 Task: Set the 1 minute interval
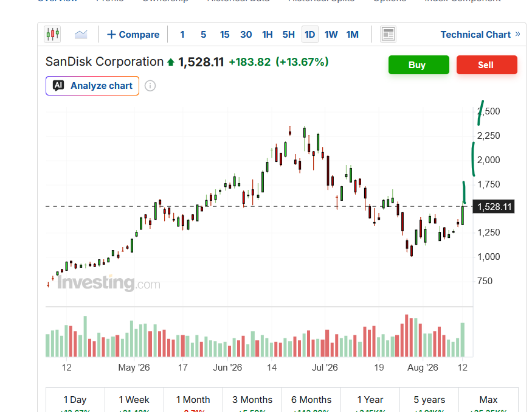click(x=182, y=35)
